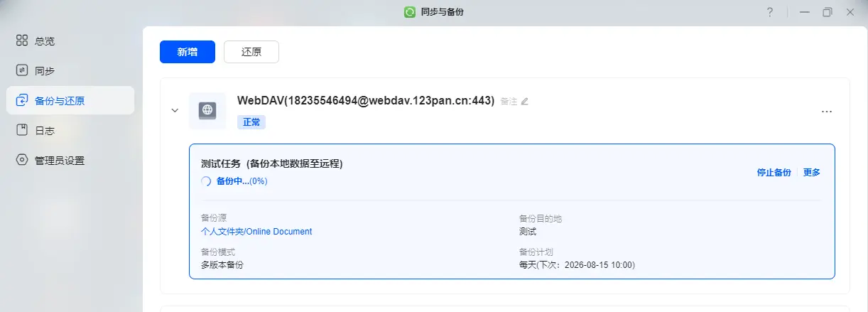Edit the 备注 note pencil icon

tap(525, 101)
